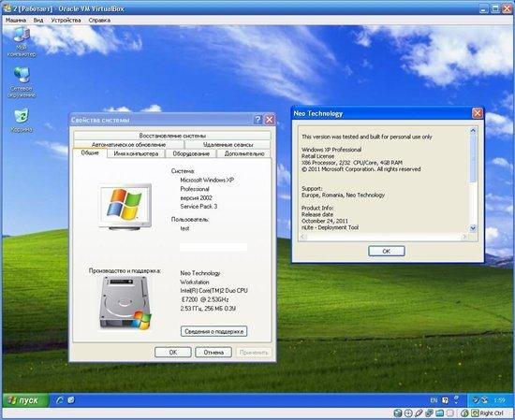Click the VirtualBox host key arrow icon
Viewport: 515px width, 420px height.
(x=475, y=413)
